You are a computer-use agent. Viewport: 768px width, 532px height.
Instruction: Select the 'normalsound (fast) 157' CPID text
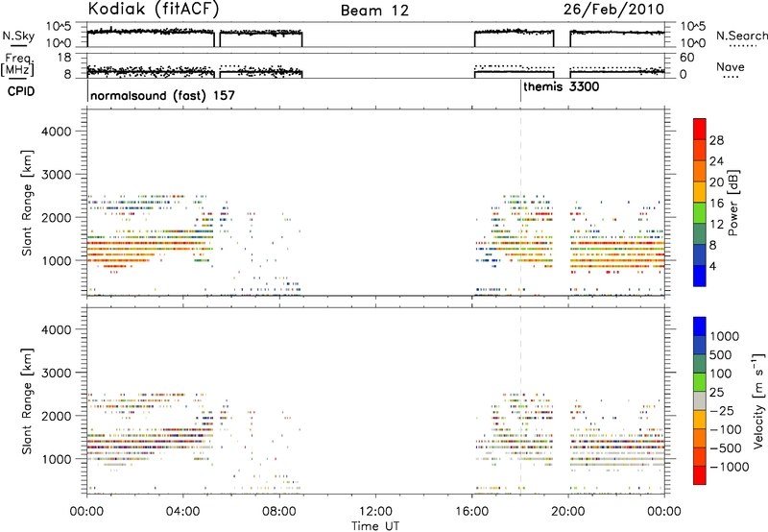pos(162,95)
